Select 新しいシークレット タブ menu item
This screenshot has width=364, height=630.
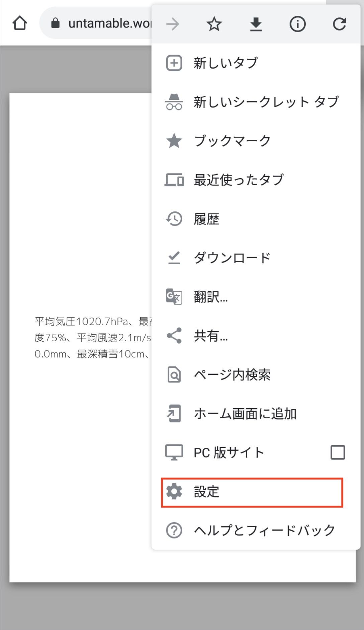[266, 102]
